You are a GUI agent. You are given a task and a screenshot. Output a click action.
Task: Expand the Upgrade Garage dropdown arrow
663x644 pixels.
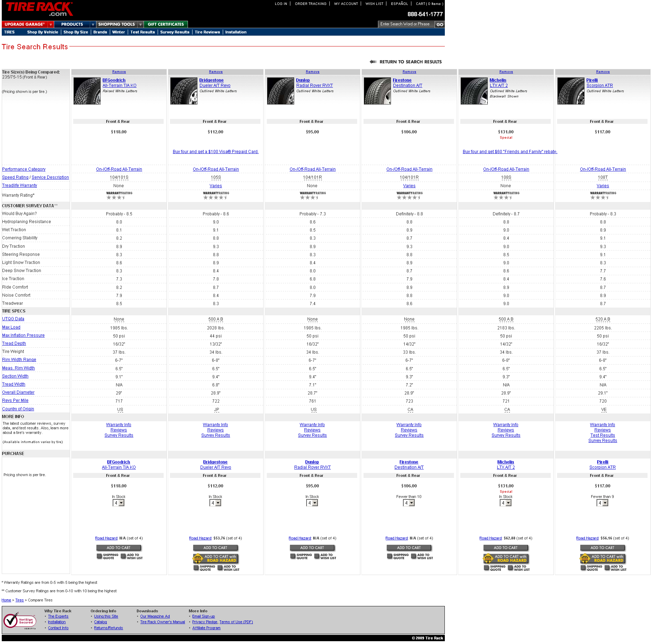(51, 24)
